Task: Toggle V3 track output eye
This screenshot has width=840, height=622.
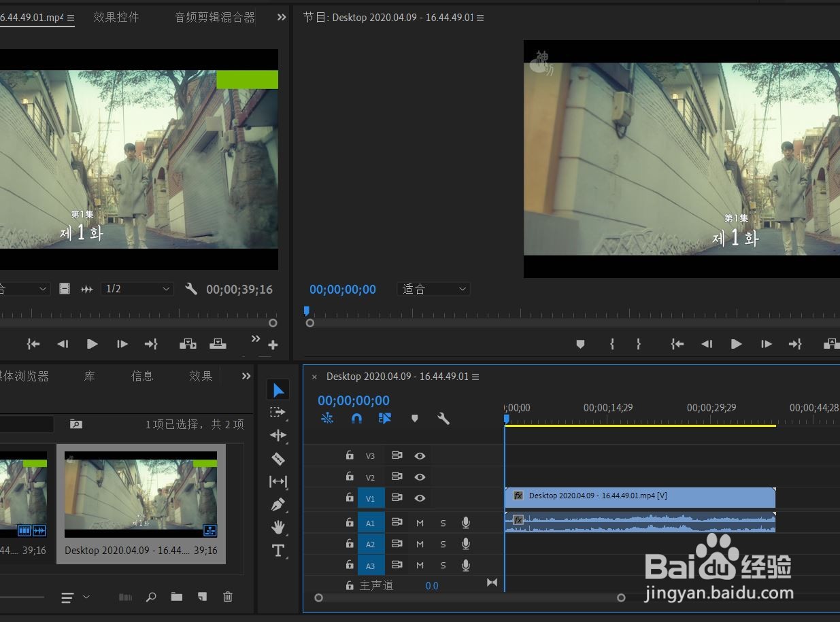Action: point(420,456)
